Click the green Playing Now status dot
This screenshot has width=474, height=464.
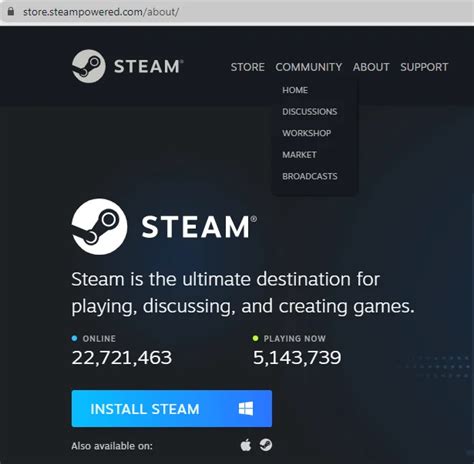pyautogui.click(x=255, y=338)
